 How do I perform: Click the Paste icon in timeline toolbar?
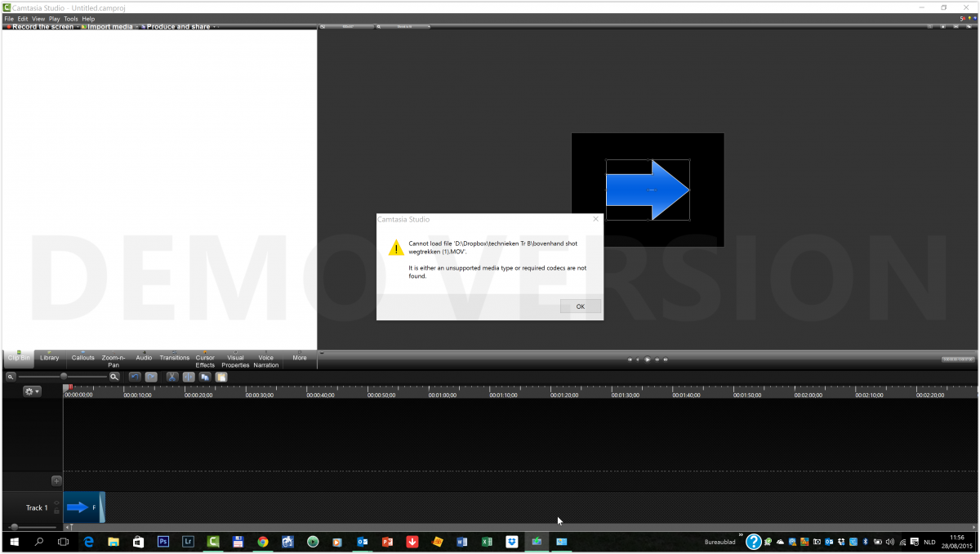[x=221, y=377]
